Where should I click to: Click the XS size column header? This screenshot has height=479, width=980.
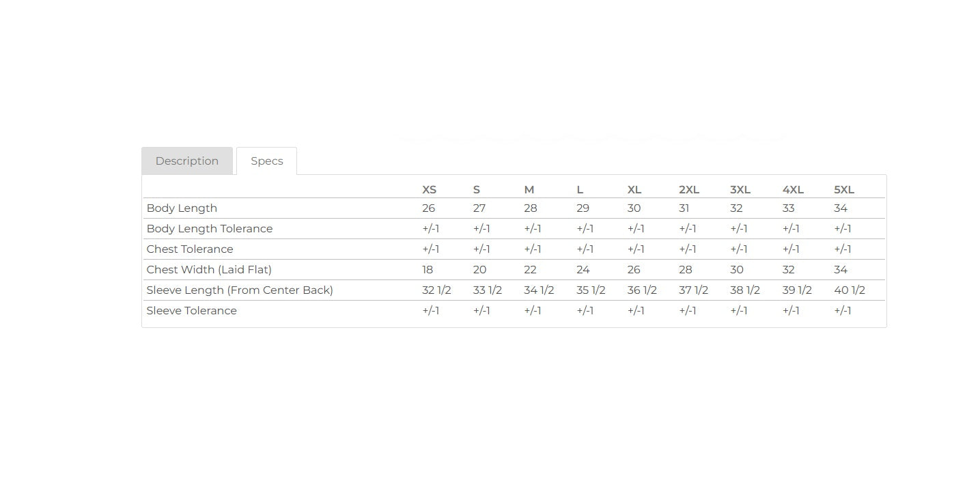[429, 190]
